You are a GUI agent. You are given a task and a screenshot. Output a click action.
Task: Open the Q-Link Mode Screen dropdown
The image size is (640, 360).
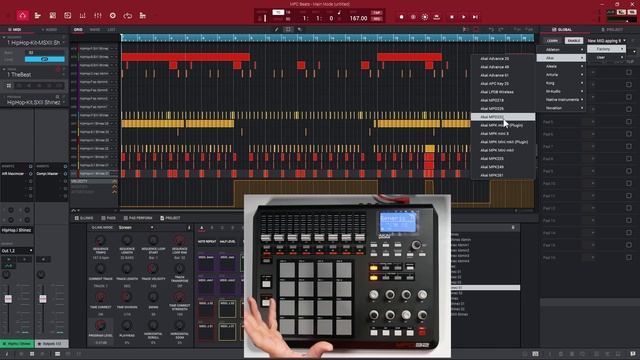click(136, 227)
